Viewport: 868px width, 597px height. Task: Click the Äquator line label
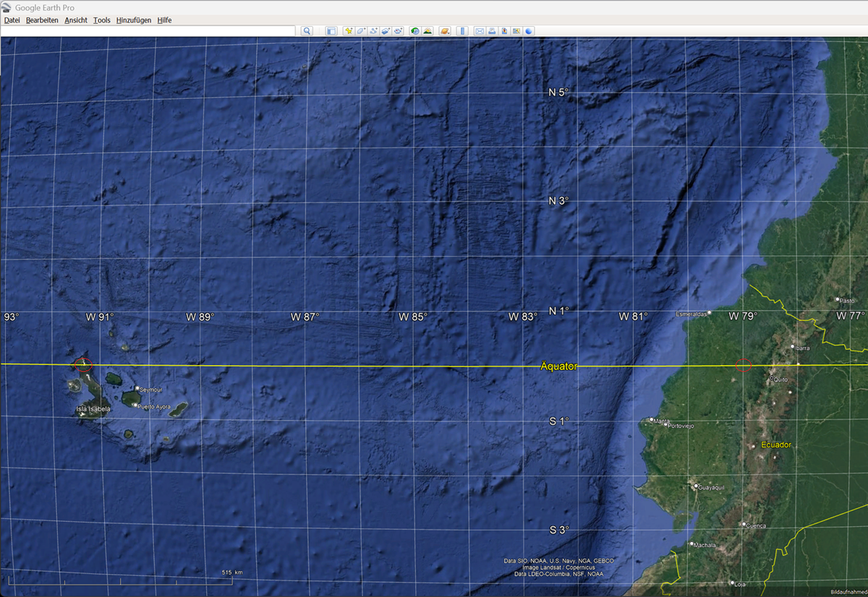[558, 367]
